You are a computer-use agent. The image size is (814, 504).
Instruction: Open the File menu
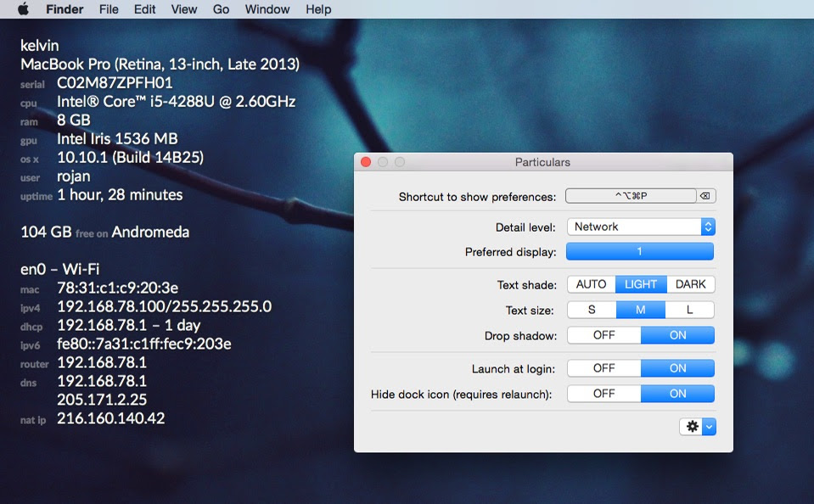coord(109,9)
